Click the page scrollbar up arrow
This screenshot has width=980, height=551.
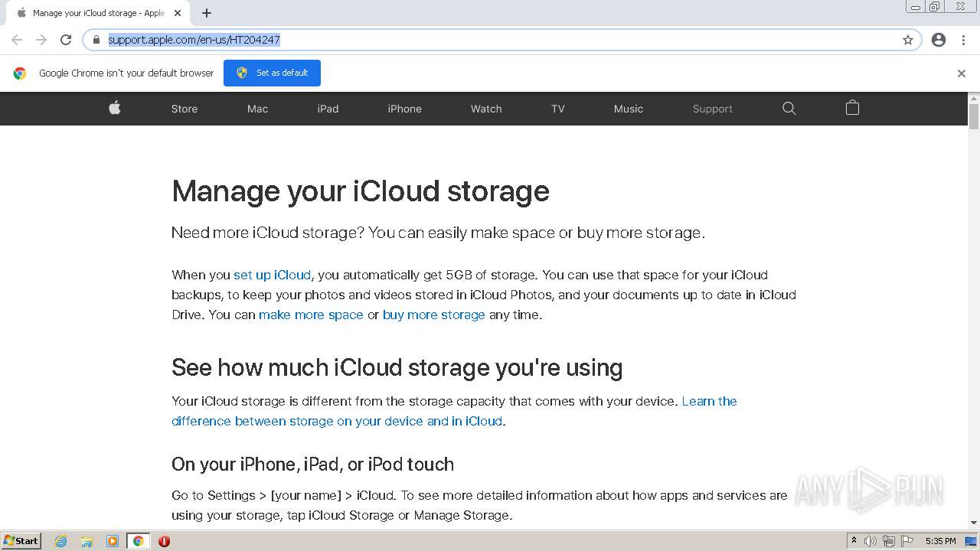[x=974, y=98]
